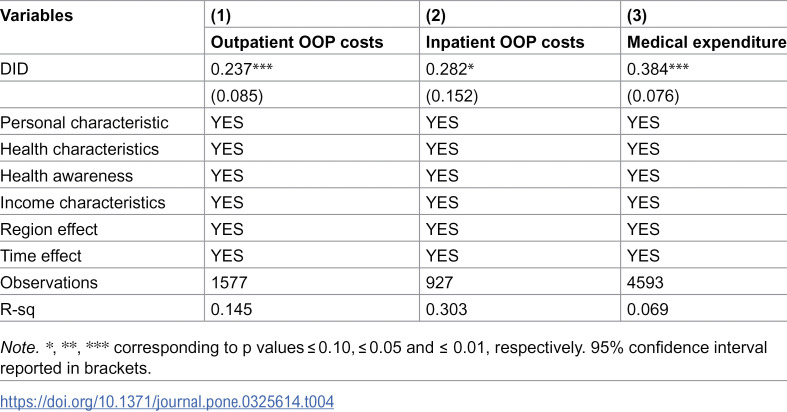
Task: Click the 0.384*** coefficient cell
Action: 658,69
